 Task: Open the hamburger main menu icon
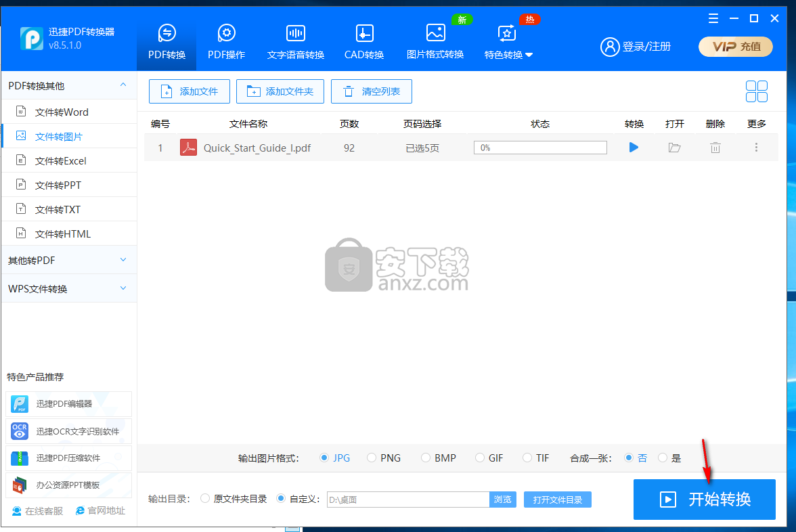click(713, 19)
